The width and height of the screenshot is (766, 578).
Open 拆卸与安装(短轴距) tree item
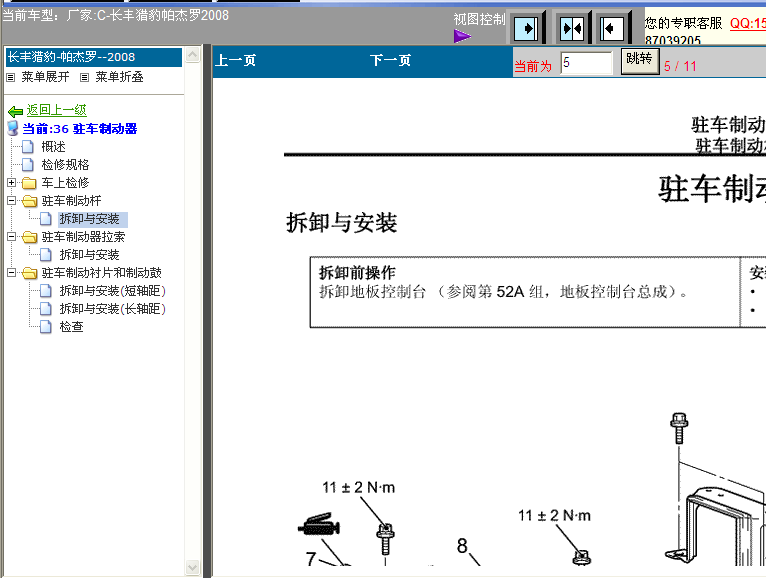pyautogui.click(x=113, y=291)
